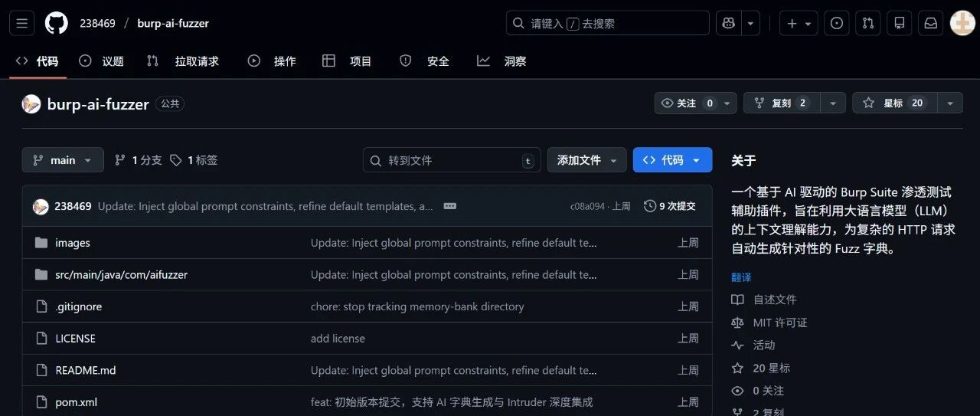Open the .gitignore file
This screenshot has height=416, width=980.
(x=78, y=306)
